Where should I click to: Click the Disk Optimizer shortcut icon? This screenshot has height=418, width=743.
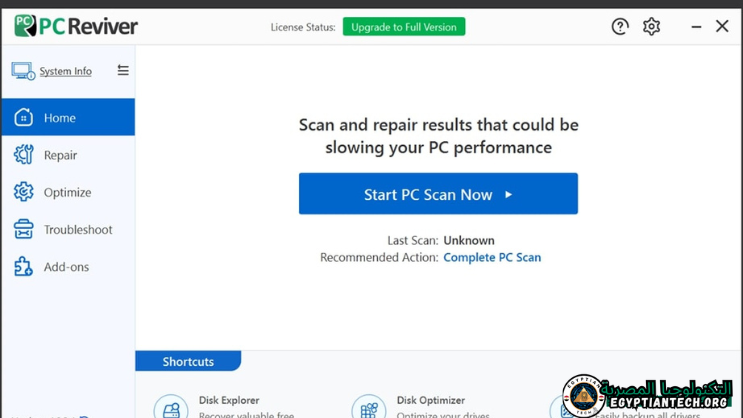click(369, 407)
